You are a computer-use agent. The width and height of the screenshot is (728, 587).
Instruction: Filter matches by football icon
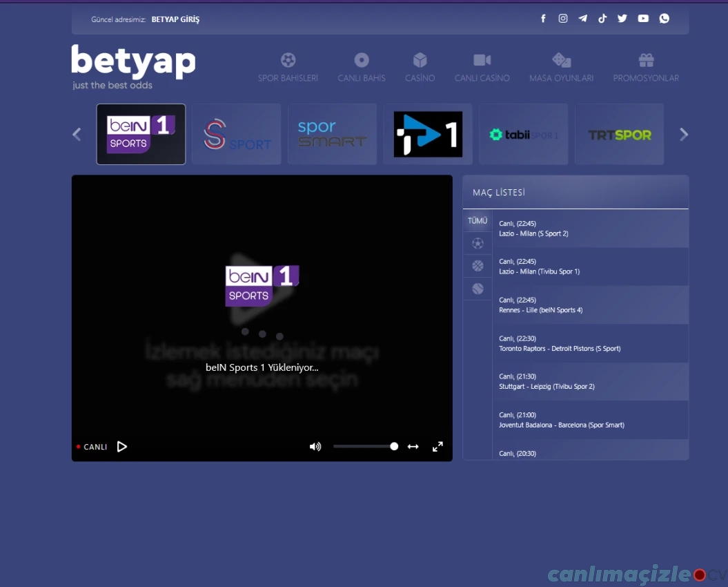coord(478,243)
